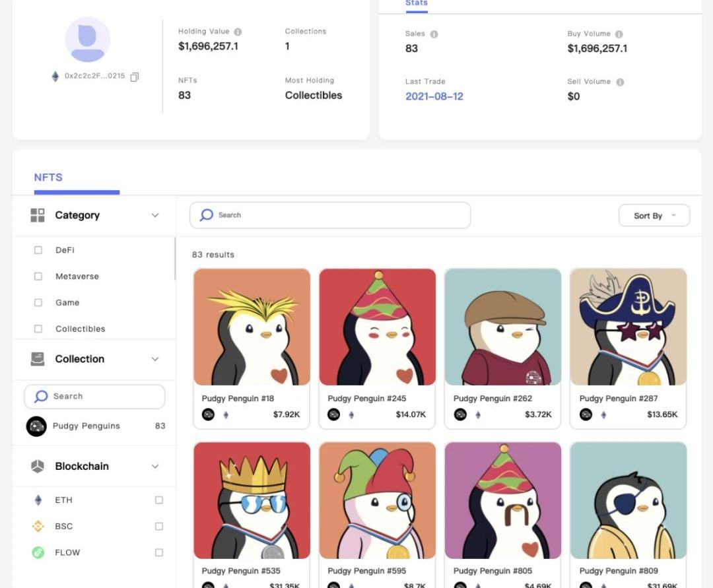Click the Holding Value info icon
This screenshot has height=588, width=713.
click(x=238, y=32)
